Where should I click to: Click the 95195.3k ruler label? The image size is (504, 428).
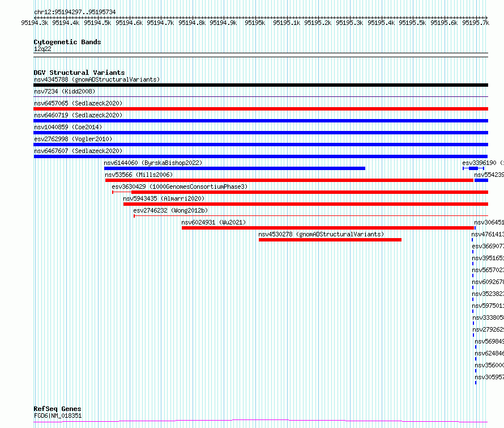[349, 23]
